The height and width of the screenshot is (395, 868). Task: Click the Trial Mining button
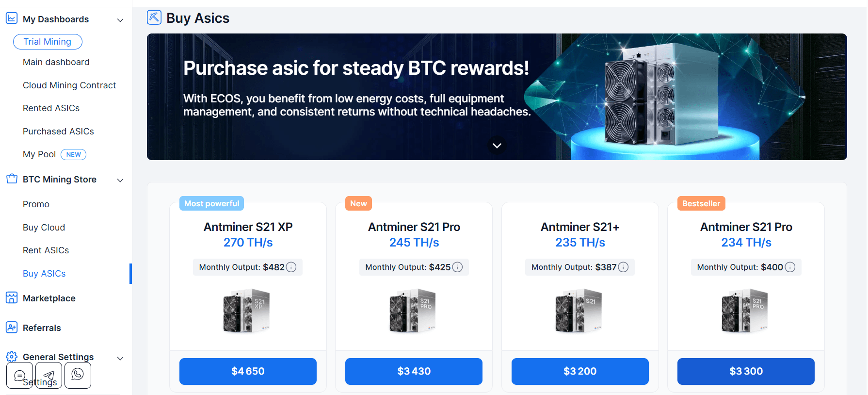click(48, 42)
